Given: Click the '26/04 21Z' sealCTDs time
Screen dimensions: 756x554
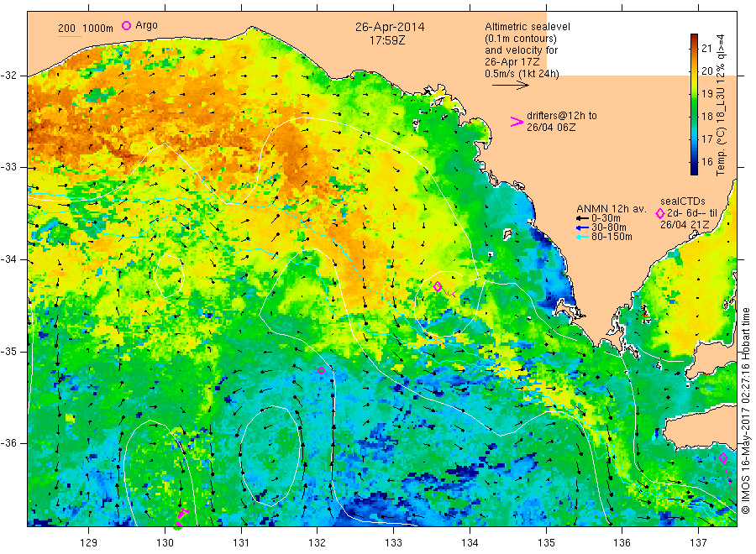Looking at the screenshot, I should point(684,225).
